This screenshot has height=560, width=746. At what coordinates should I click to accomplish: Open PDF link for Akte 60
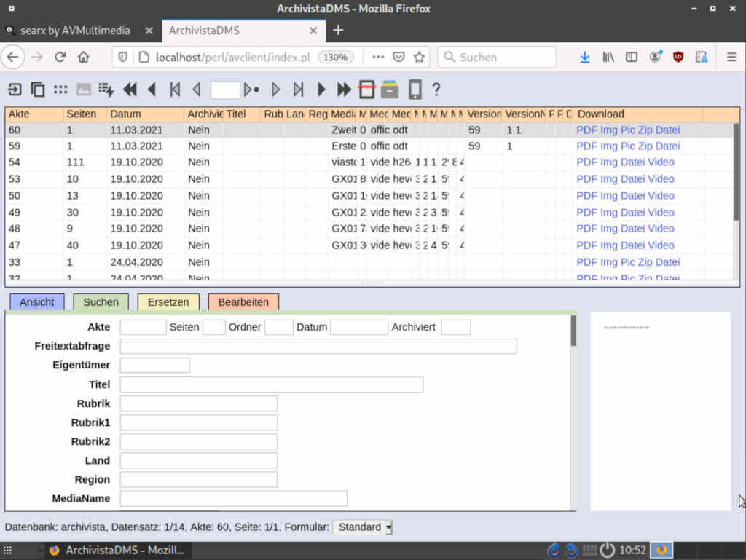pos(586,130)
